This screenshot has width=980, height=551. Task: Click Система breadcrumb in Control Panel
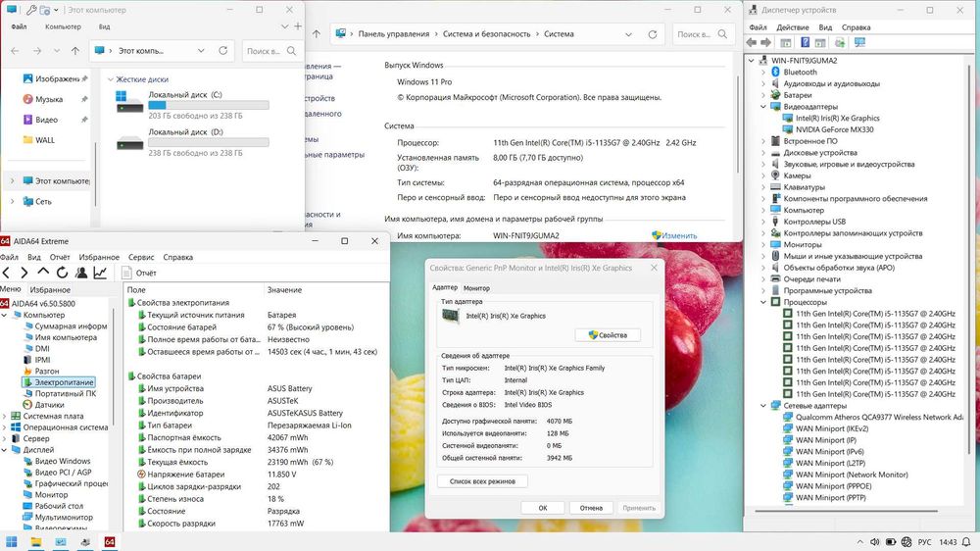[x=559, y=34]
